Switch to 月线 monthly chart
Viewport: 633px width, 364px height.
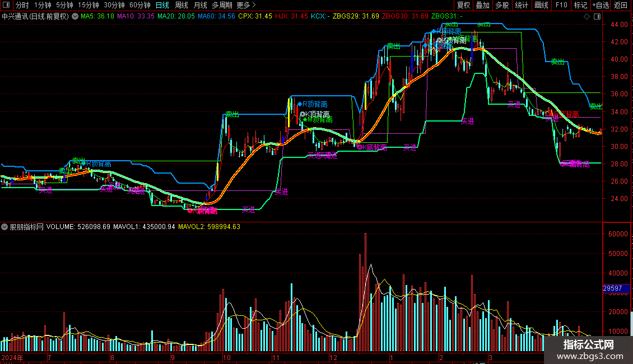[x=200, y=5]
